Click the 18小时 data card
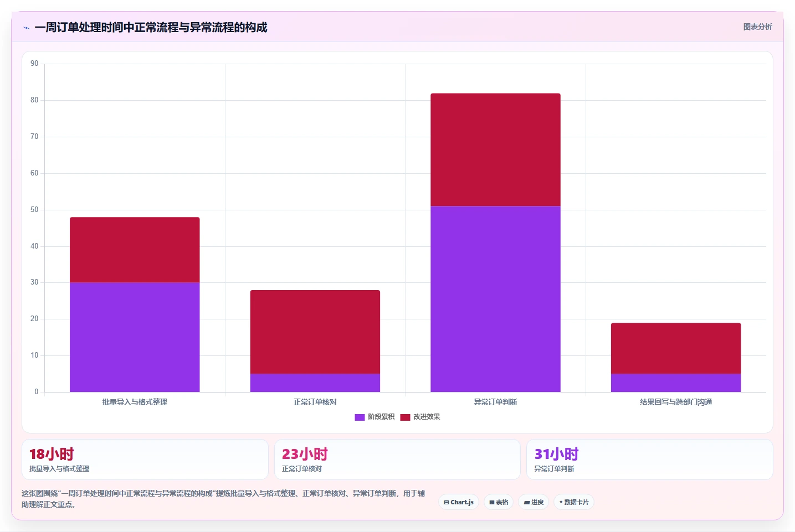This screenshot has width=795, height=532. click(x=145, y=459)
